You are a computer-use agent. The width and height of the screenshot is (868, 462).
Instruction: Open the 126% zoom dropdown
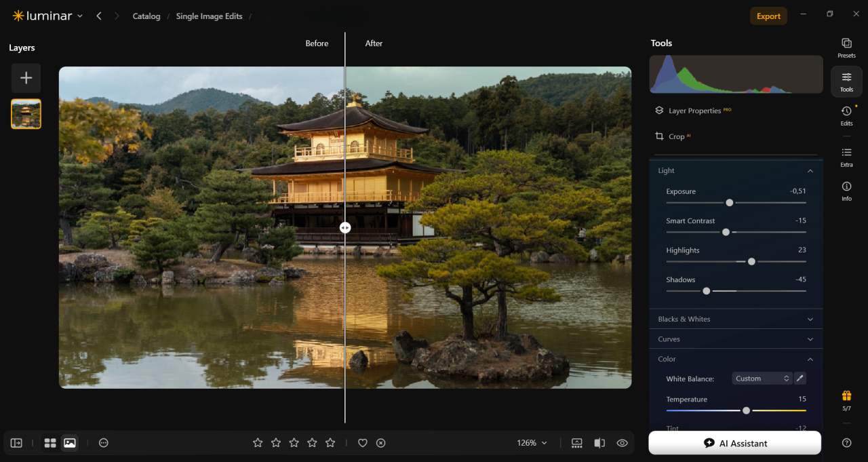click(532, 443)
